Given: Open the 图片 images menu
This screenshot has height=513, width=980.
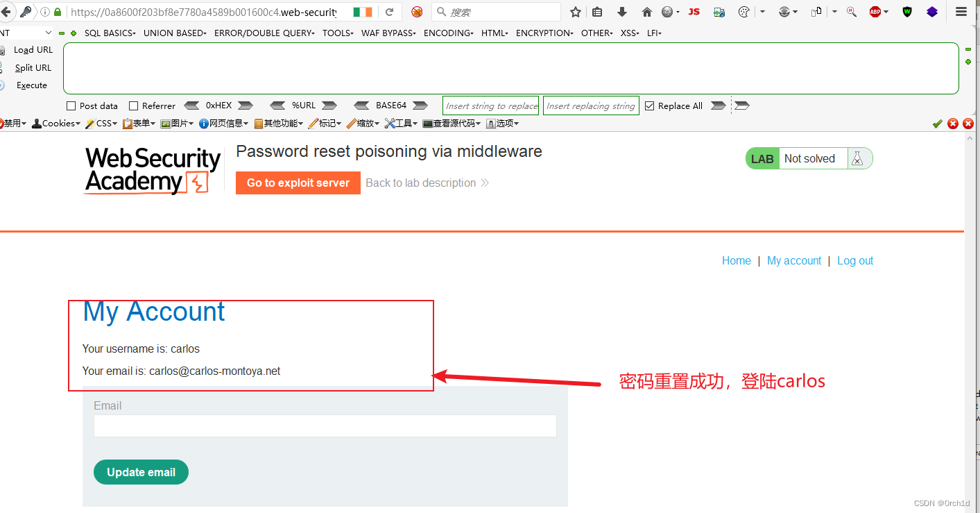Looking at the screenshot, I should [x=177, y=124].
